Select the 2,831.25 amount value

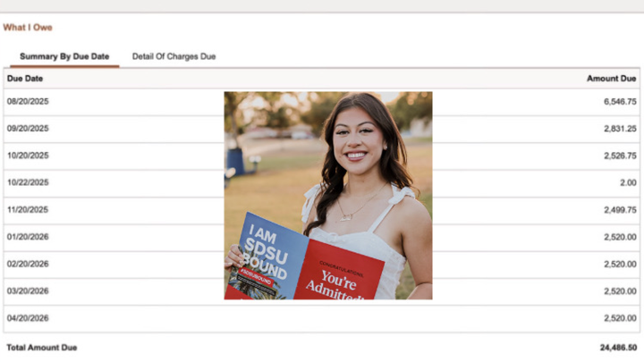point(620,129)
